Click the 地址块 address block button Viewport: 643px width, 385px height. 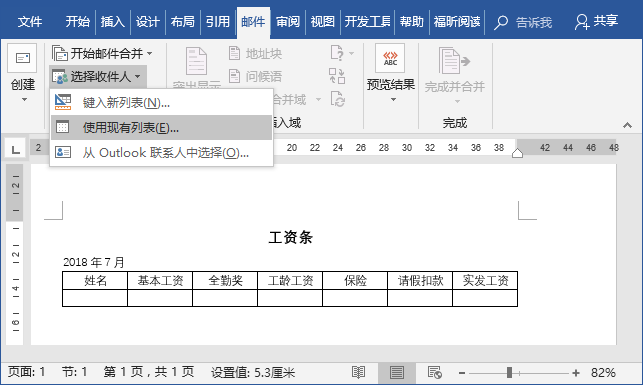pyautogui.click(x=255, y=53)
